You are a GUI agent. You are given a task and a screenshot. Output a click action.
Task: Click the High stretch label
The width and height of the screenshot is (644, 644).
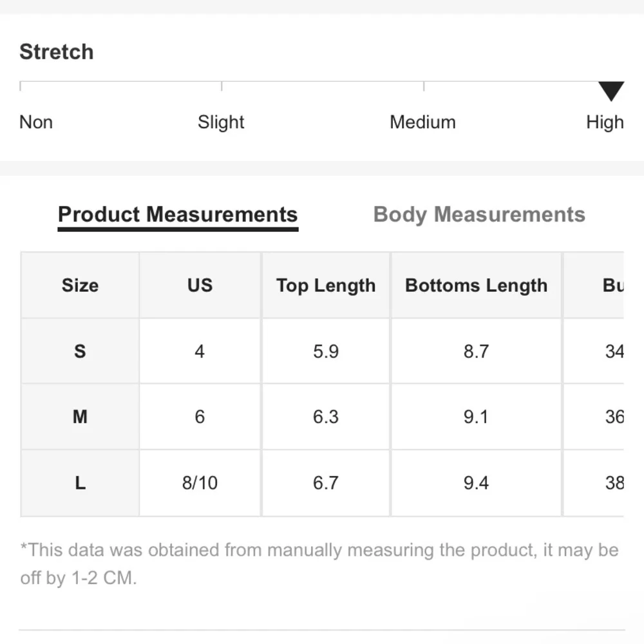[604, 122]
